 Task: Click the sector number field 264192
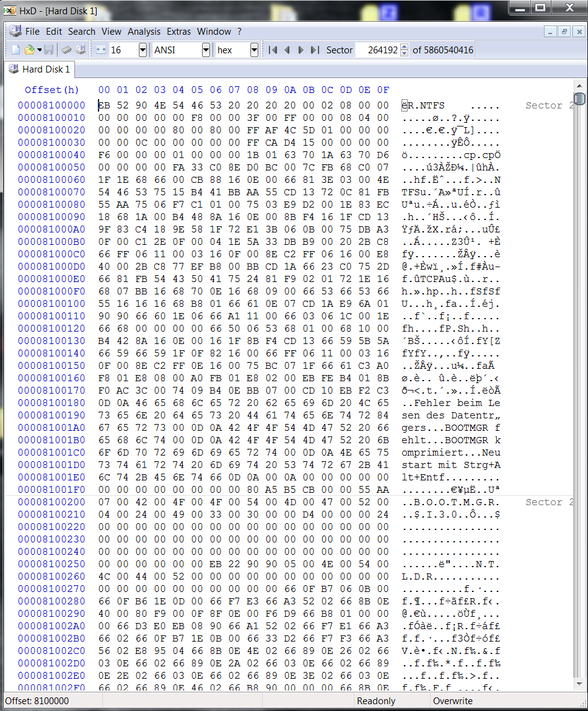tap(377, 50)
